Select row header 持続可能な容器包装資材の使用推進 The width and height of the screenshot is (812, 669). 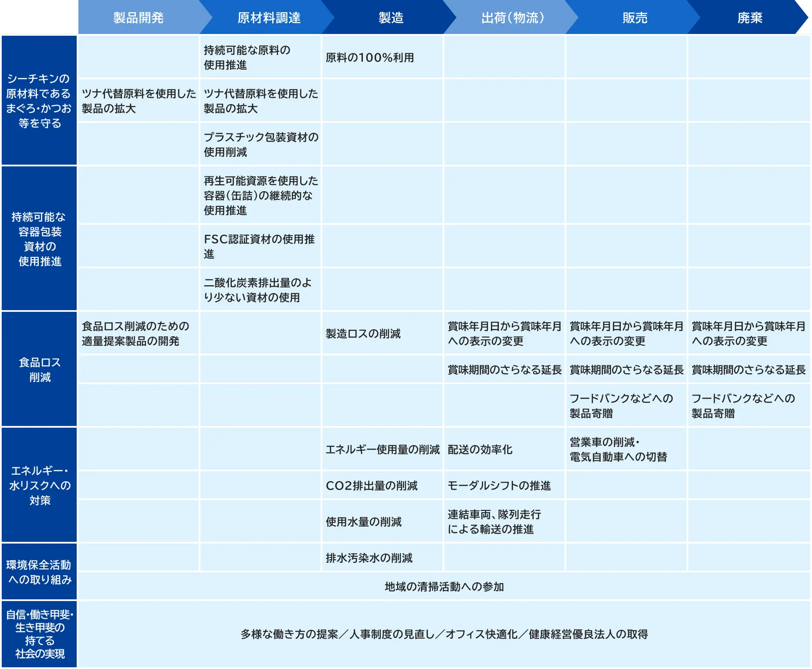(39, 238)
